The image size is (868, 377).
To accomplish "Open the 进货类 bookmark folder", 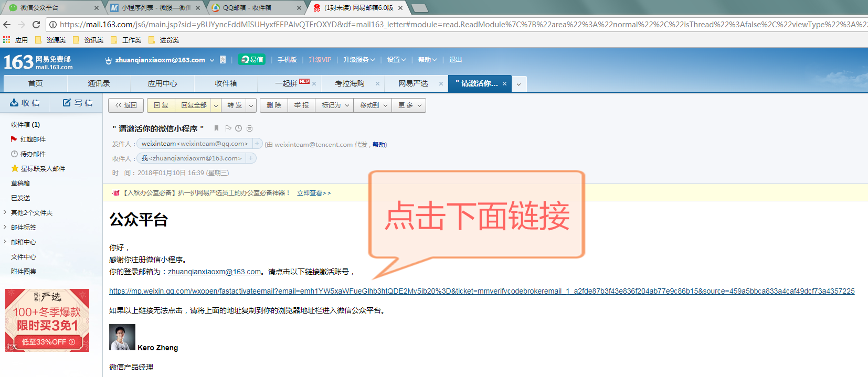I will coord(164,40).
